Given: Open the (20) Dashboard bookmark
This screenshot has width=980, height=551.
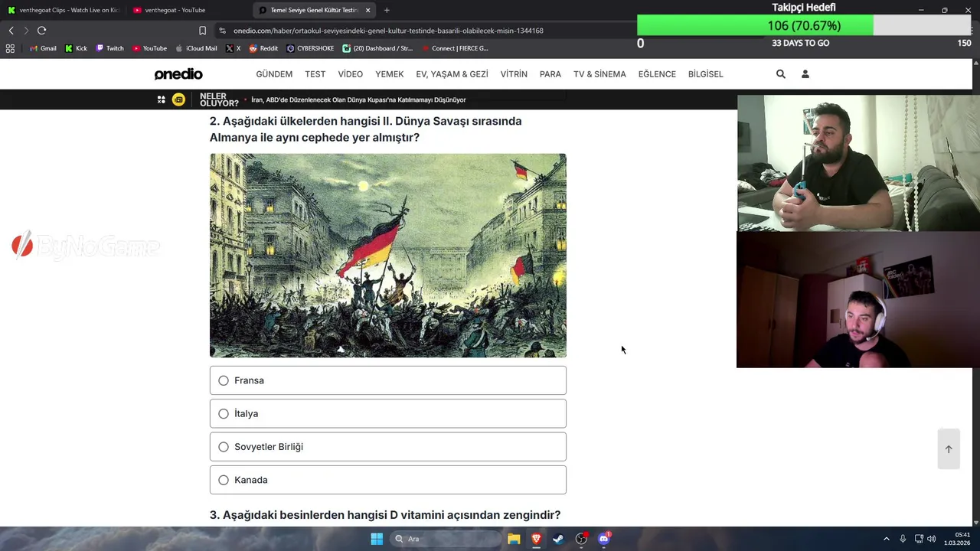Looking at the screenshot, I should click(x=377, y=48).
